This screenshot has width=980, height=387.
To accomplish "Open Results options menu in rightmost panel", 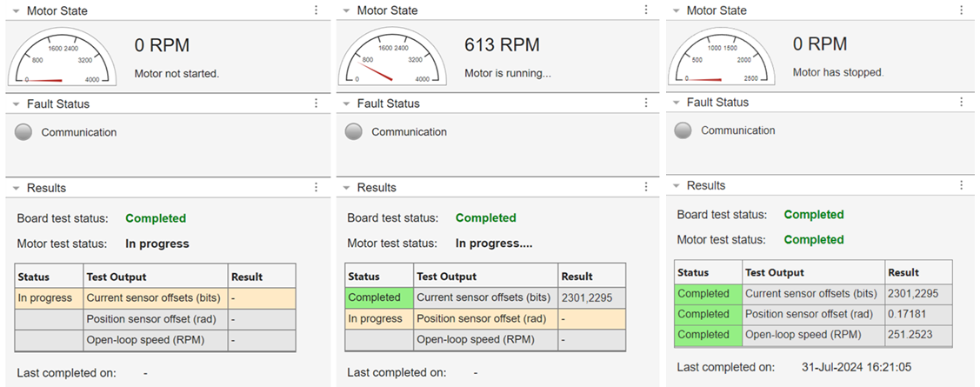I will (961, 185).
